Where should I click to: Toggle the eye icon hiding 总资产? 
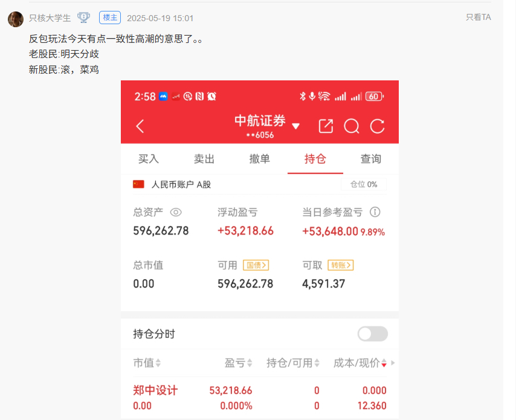click(176, 212)
